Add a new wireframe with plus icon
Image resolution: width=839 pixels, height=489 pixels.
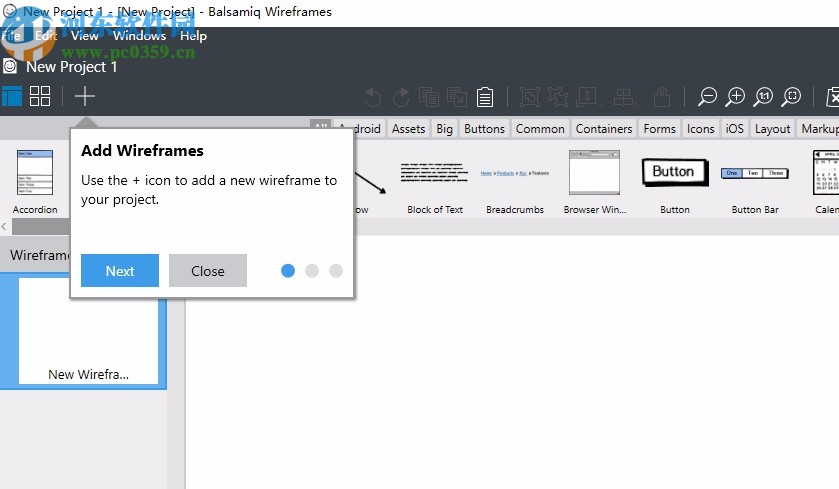point(85,97)
